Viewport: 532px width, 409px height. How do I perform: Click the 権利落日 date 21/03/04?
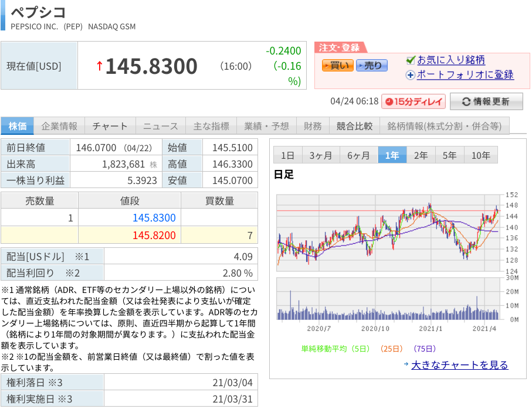(232, 383)
